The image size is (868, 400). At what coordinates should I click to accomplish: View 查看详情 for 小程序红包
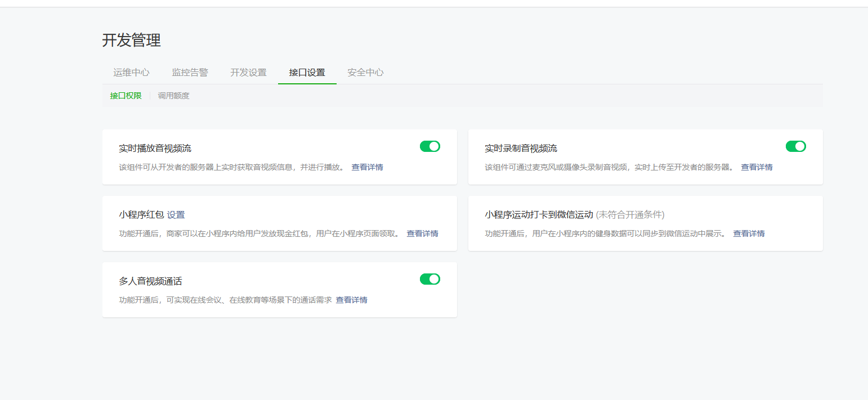(422, 233)
